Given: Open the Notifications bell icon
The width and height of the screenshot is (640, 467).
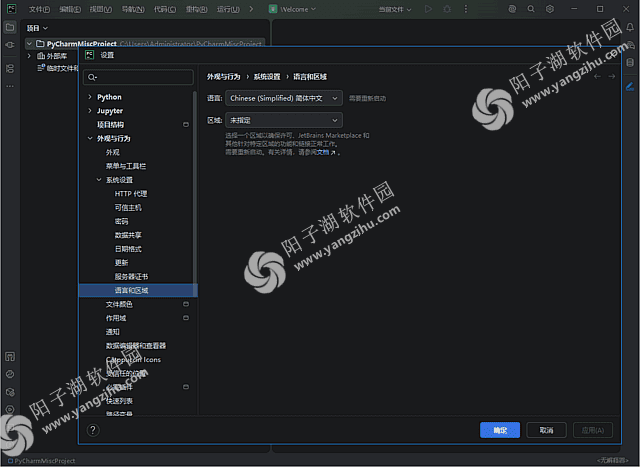Looking at the screenshot, I should [x=630, y=27].
